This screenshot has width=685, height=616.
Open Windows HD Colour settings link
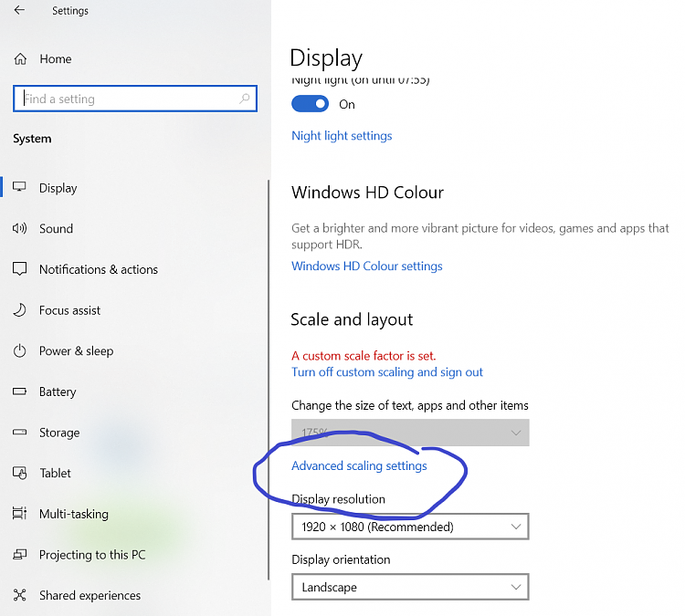(367, 266)
